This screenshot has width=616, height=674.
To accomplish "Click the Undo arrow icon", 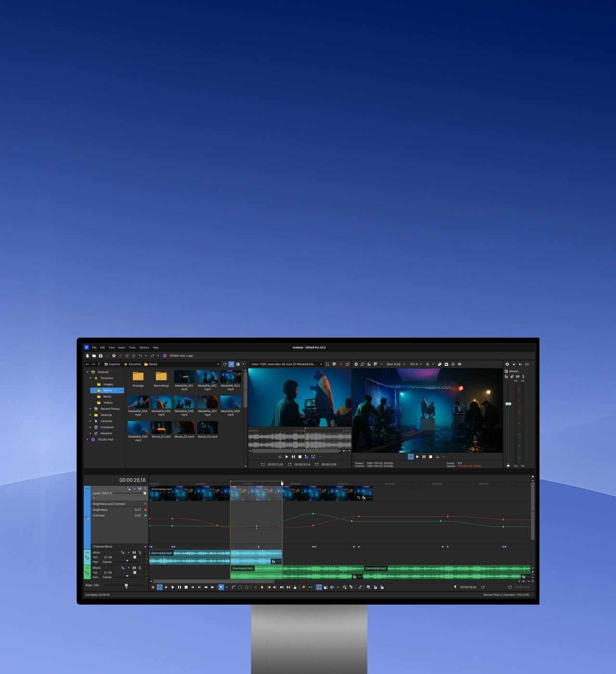I will click(x=140, y=356).
